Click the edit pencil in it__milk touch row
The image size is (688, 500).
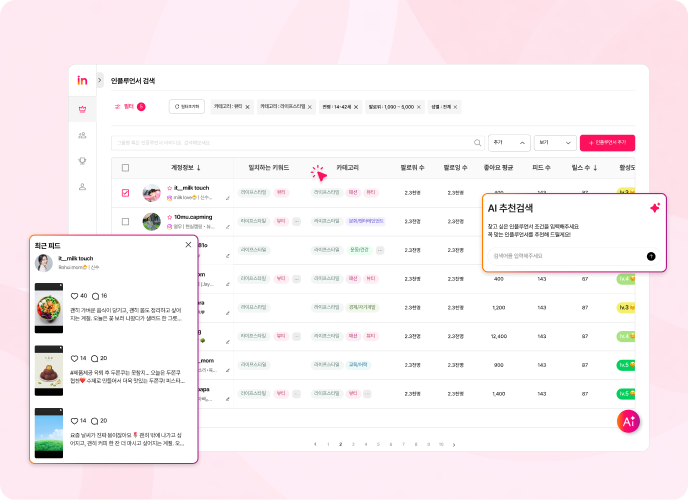228,198
